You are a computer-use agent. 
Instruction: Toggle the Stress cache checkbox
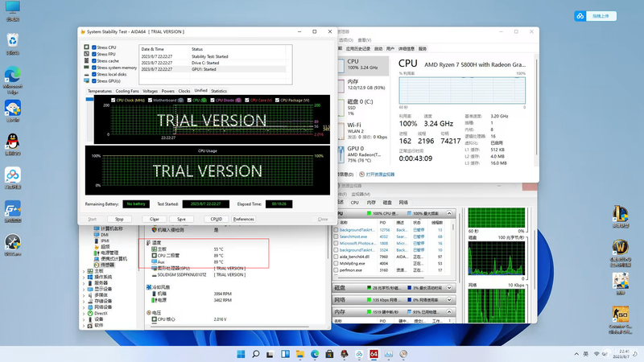94,61
